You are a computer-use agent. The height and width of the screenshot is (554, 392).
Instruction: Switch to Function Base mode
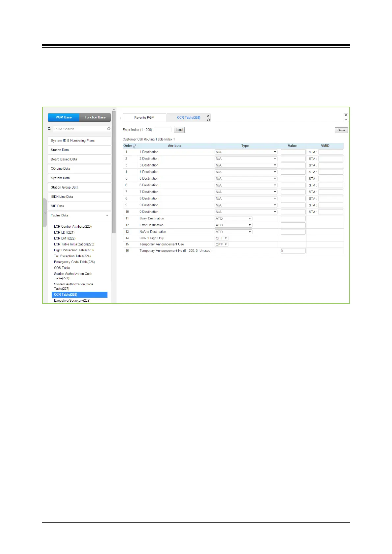95,117
